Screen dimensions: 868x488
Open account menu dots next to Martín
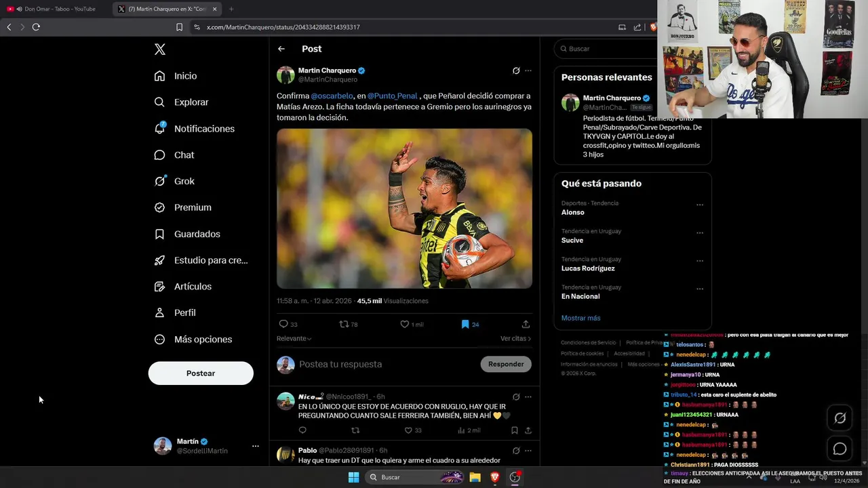(x=256, y=446)
